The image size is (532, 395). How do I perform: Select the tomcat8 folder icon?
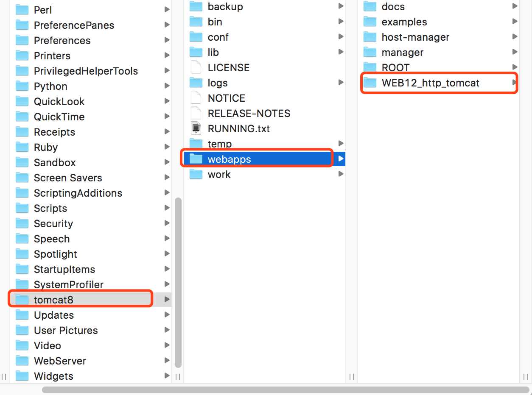22,300
